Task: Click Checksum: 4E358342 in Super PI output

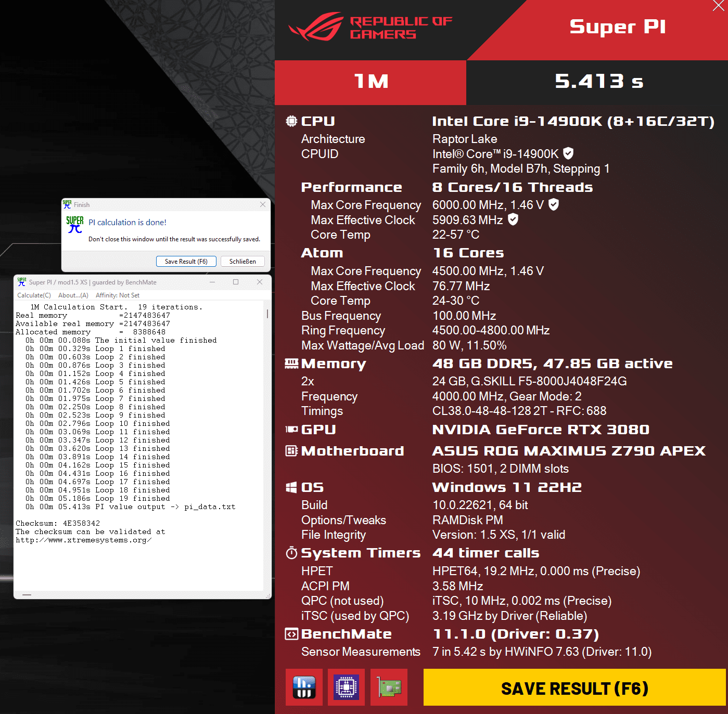Action: click(x=58, y=523)
